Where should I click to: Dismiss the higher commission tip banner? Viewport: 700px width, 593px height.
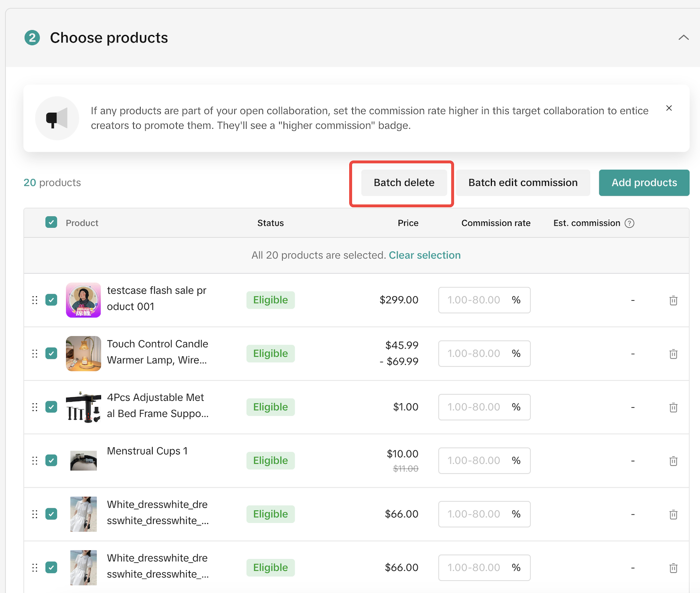coord(669,108)
